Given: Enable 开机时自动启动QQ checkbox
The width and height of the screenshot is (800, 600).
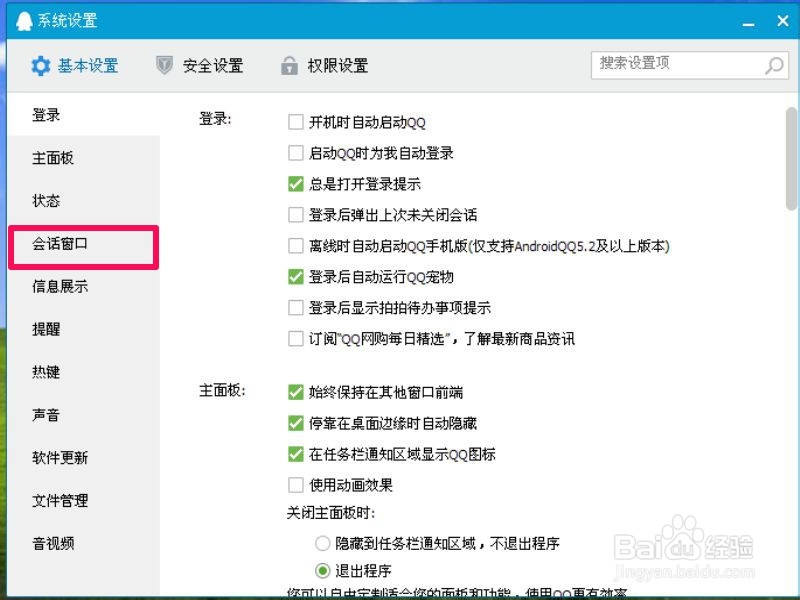Looking at the screenshot, I should tap(296, 122).
